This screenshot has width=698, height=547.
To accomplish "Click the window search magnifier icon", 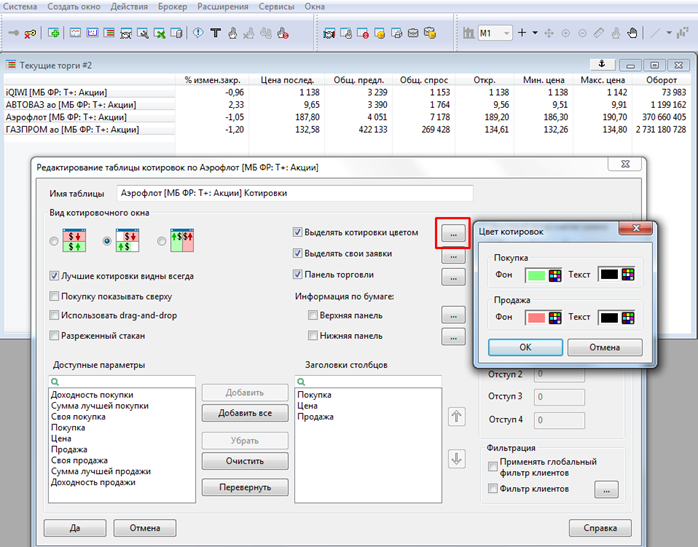I will point(143,33).
